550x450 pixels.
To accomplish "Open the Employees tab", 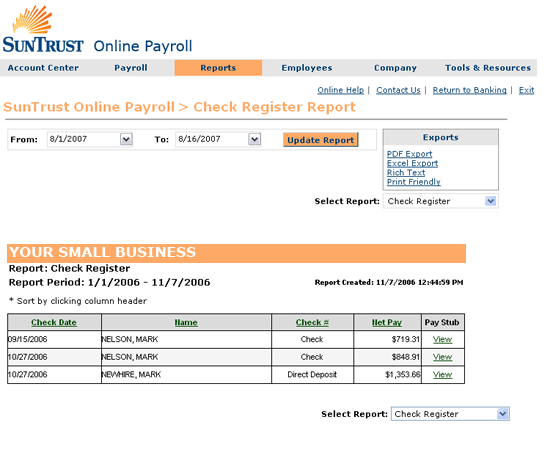I will coord(307,68).
